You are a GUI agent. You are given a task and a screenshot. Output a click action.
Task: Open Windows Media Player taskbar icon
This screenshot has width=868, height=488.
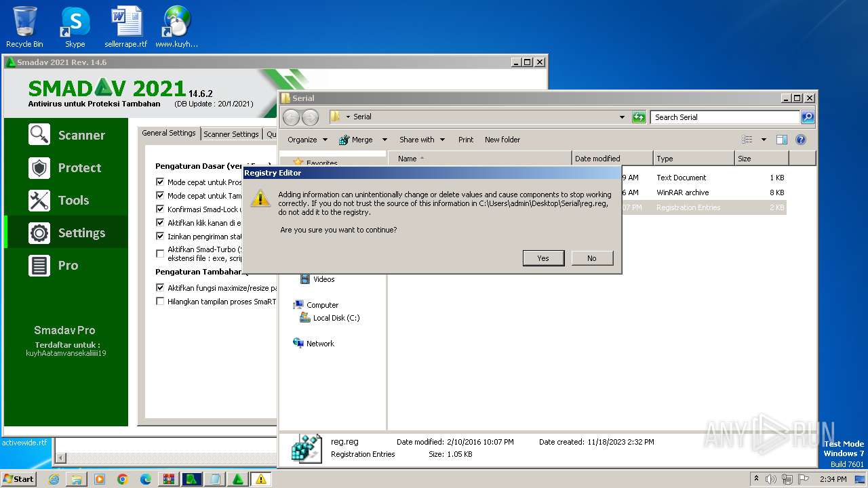click(100, 479)
